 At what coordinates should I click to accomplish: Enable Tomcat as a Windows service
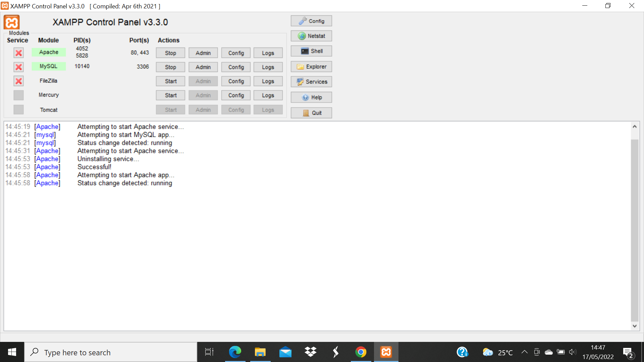(x=18, y=110)
